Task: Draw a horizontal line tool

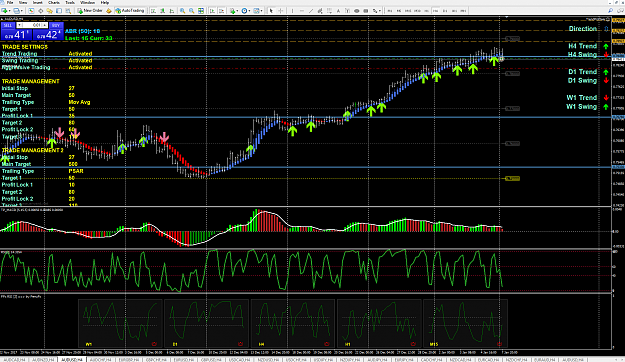Action: (x=302, y=11)
